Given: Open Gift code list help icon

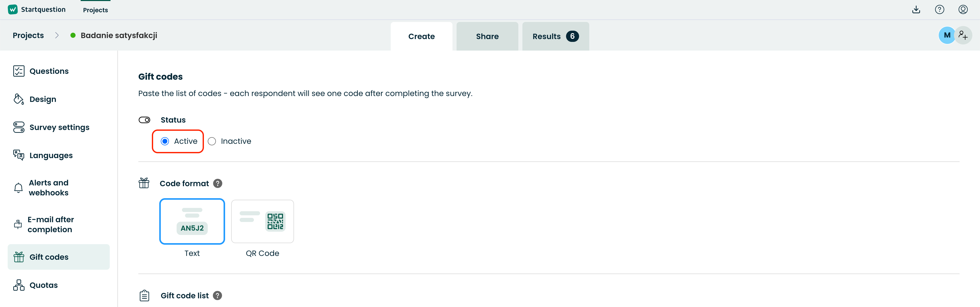Looking at the screenshot, I should (x=217, y=296).
